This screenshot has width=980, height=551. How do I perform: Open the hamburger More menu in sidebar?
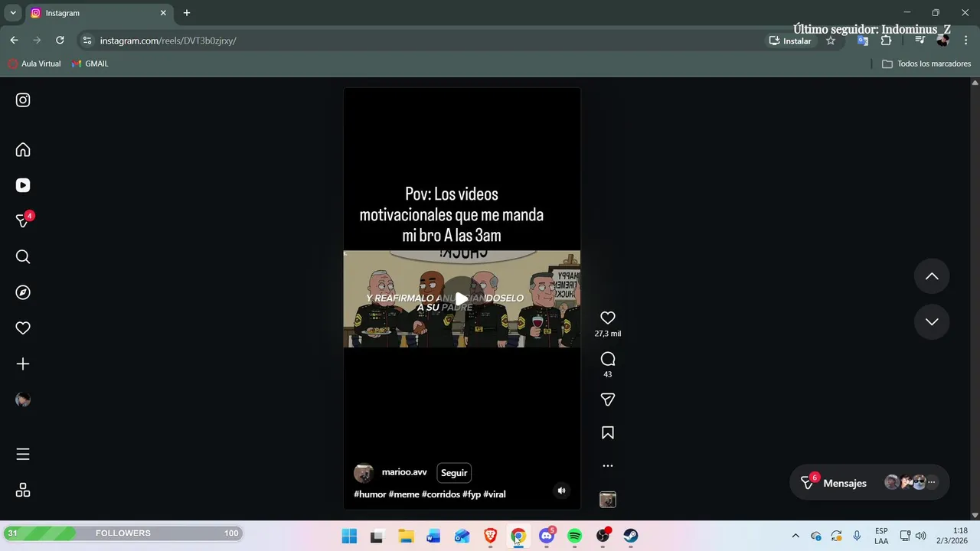click(x=23, y=455)
